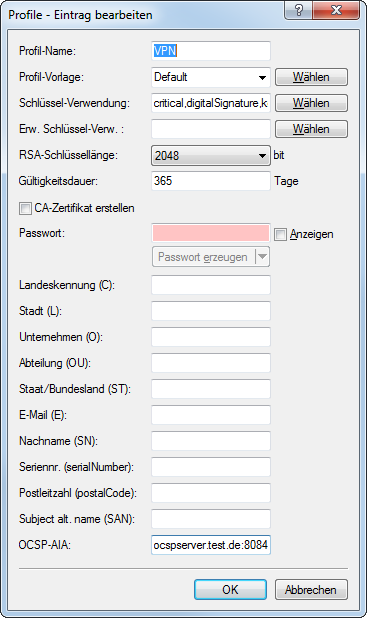
Task: Expand the RSA-Schlüssellänge 2048 combo box
Action: [x=211, y=155]
